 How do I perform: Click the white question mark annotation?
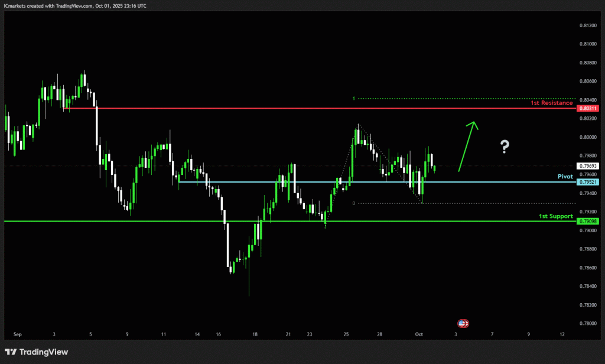click(505, 147)
